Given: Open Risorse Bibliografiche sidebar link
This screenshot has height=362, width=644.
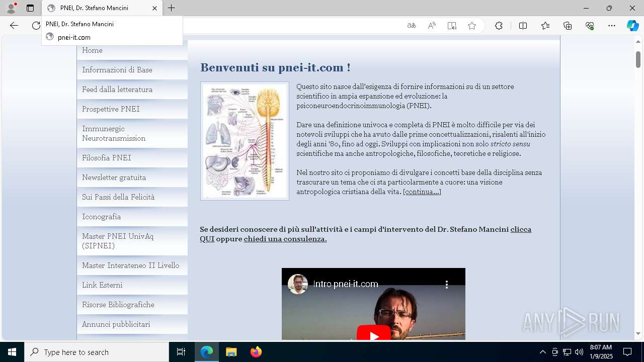Looking at the screenshot, I should 132,305.
